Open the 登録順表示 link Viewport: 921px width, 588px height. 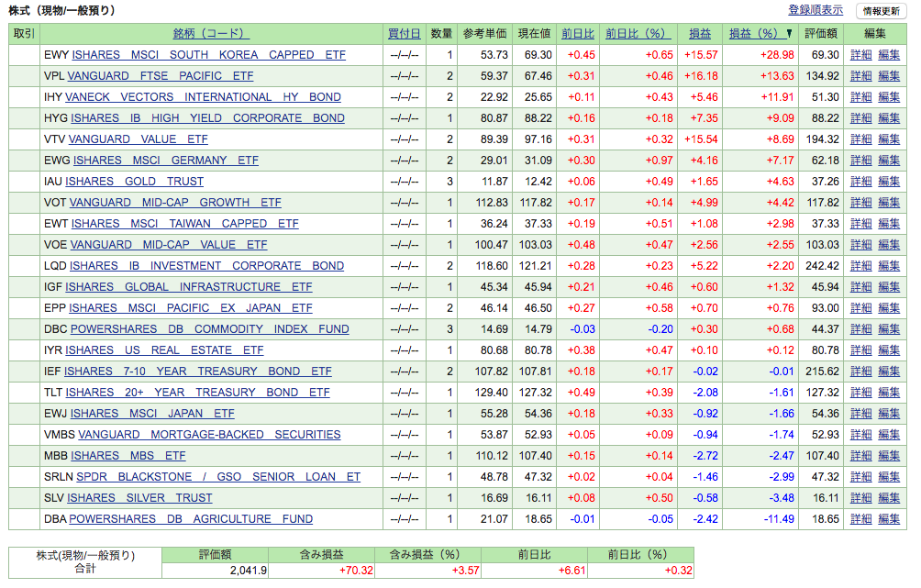[816, 10]
